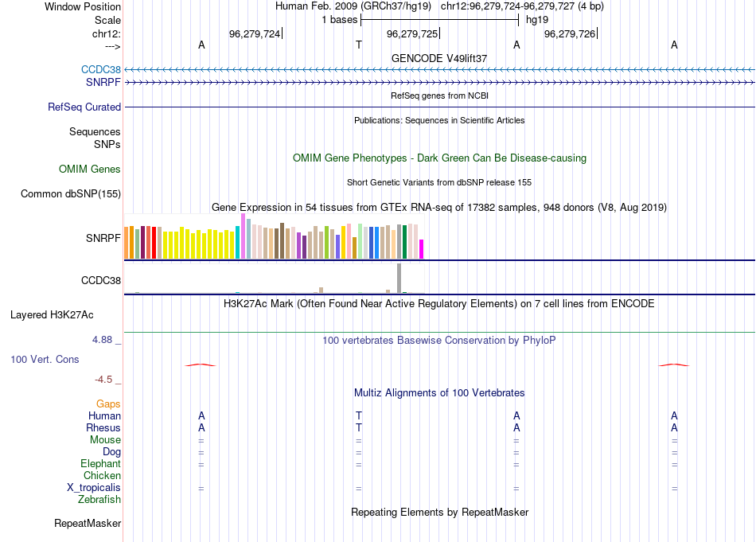Click the Scale label
This screenshot has width=756, height=542.
107,20
